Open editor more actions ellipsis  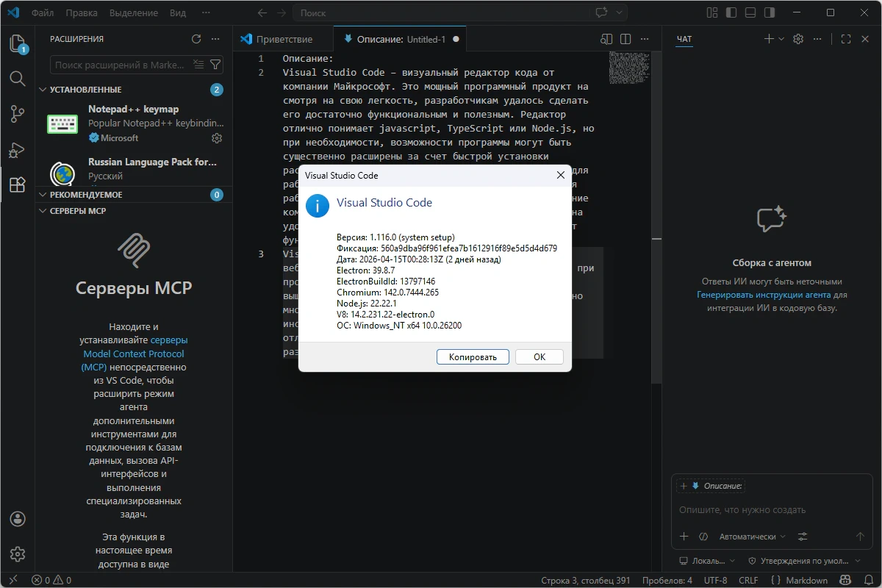[645, 39]
